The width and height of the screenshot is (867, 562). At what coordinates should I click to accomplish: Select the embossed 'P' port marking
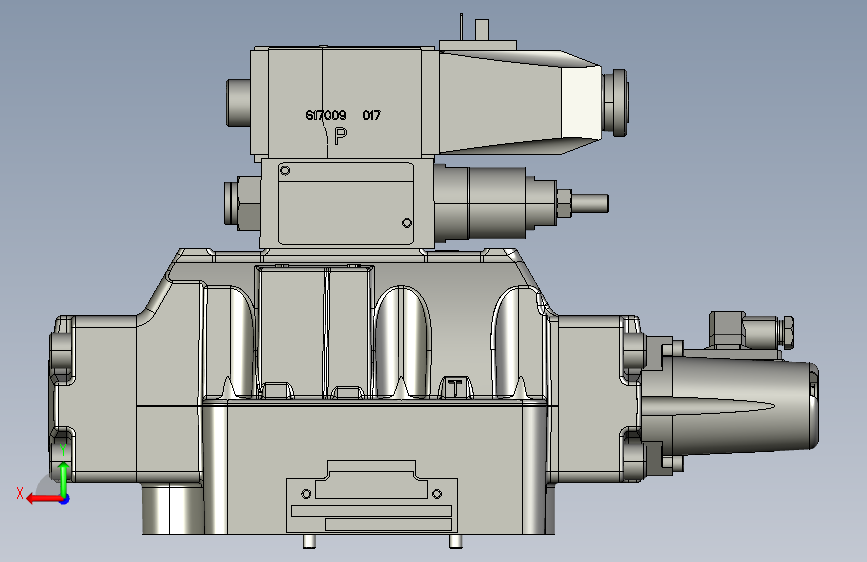coord(341,136)
